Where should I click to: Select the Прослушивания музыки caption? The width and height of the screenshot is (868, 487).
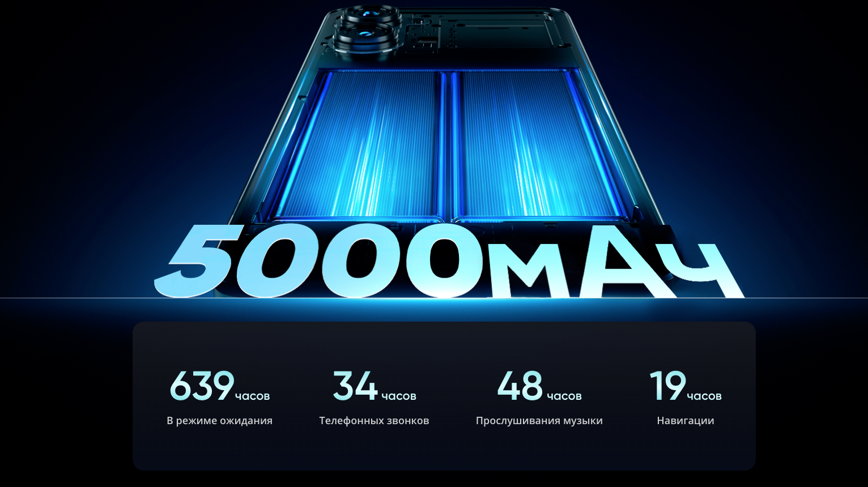(x=539, y=421)
